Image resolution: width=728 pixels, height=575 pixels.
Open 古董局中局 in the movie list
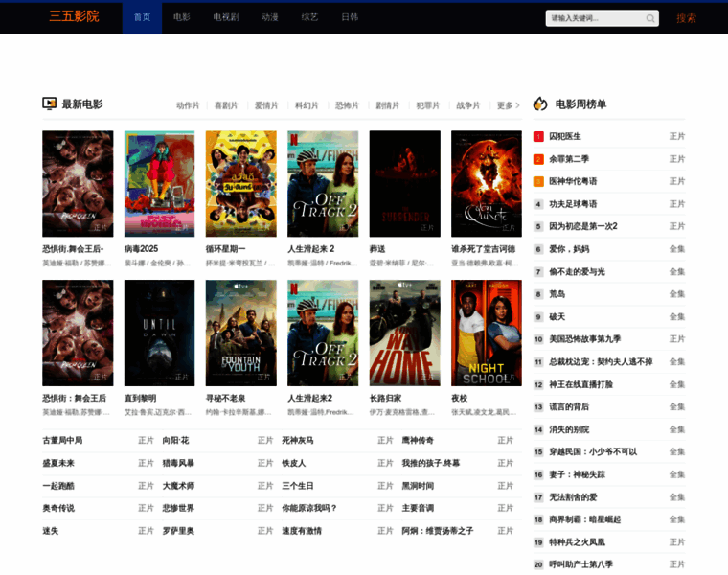pyautogui.click(x=62, y=440)
